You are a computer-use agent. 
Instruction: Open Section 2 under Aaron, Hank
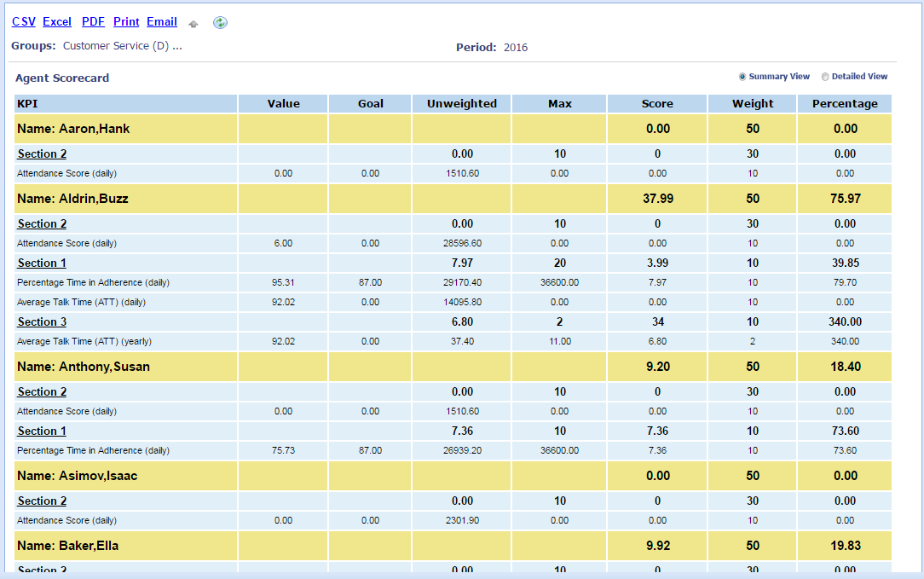click(42, 154)
